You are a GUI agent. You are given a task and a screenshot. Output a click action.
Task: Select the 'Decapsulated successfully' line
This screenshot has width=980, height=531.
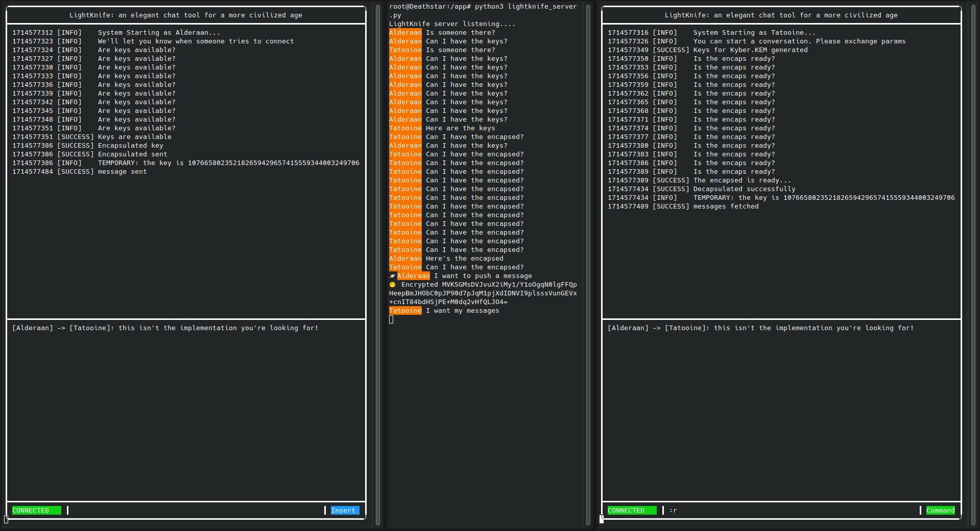tap(702, 189)
